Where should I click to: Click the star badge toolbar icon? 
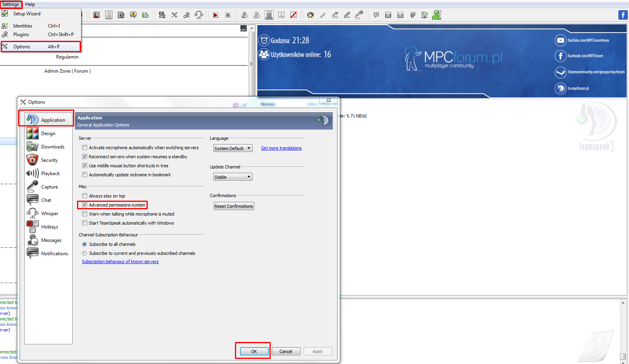click(x=310, y=15)
